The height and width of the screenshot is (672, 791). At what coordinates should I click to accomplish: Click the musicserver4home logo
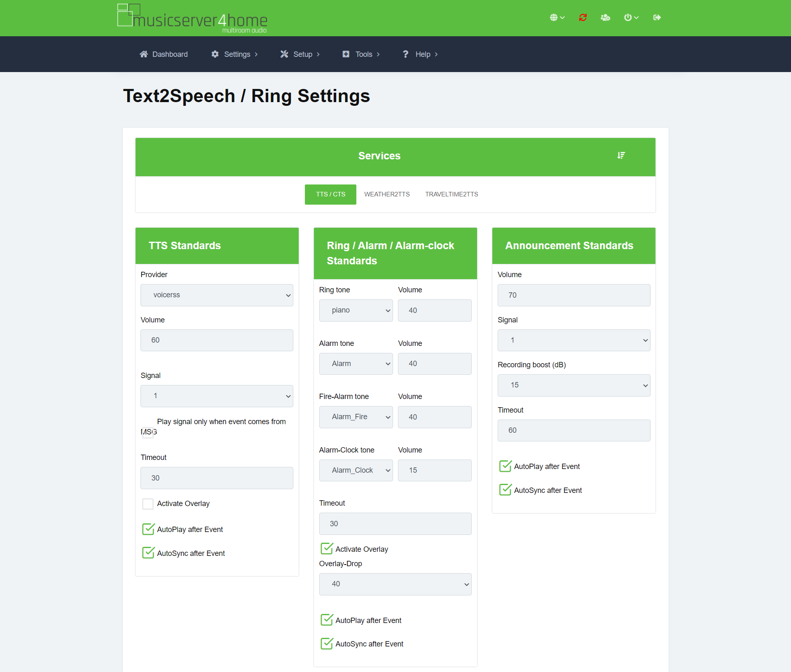(192, 19)
